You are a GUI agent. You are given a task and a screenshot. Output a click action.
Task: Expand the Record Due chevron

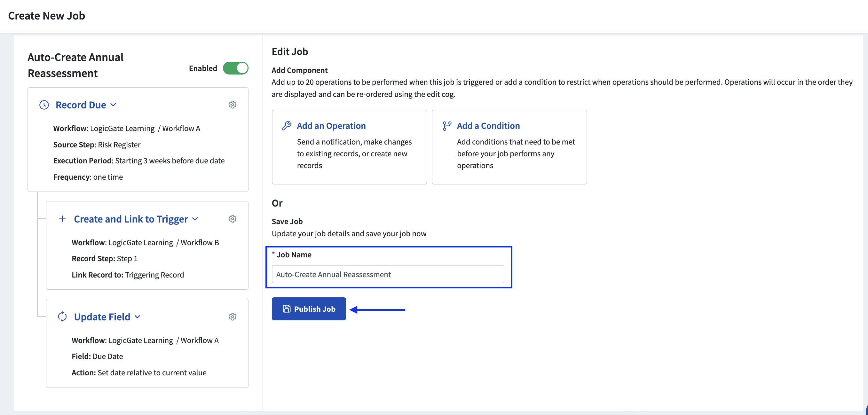(x=114, y=105)
